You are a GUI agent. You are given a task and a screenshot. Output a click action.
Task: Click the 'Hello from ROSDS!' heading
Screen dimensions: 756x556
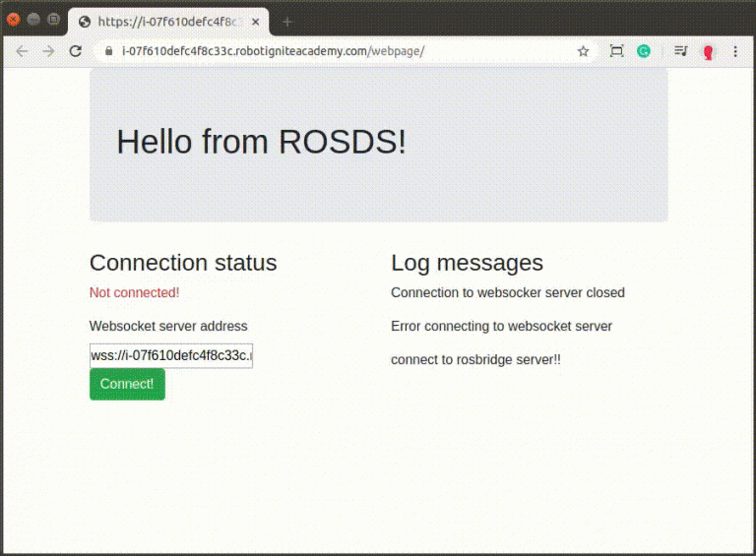[x=261, y=142]
